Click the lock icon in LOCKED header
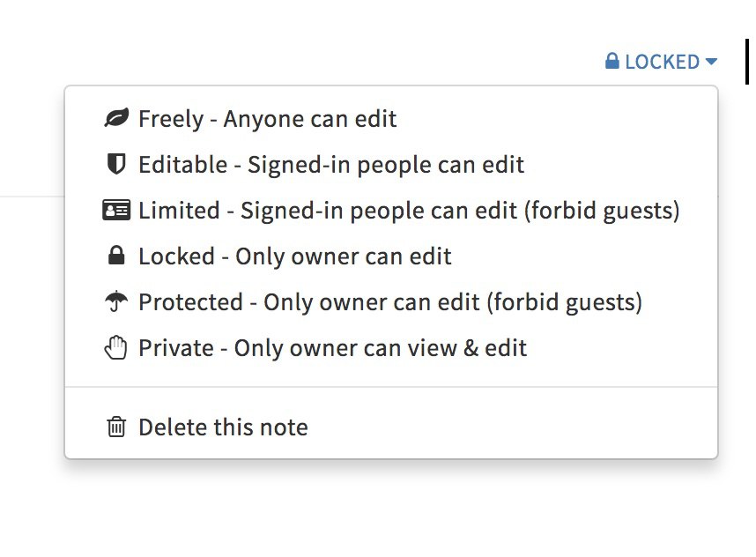The width and height of the screenshot is (756, 557). click(x=612, y=62)
